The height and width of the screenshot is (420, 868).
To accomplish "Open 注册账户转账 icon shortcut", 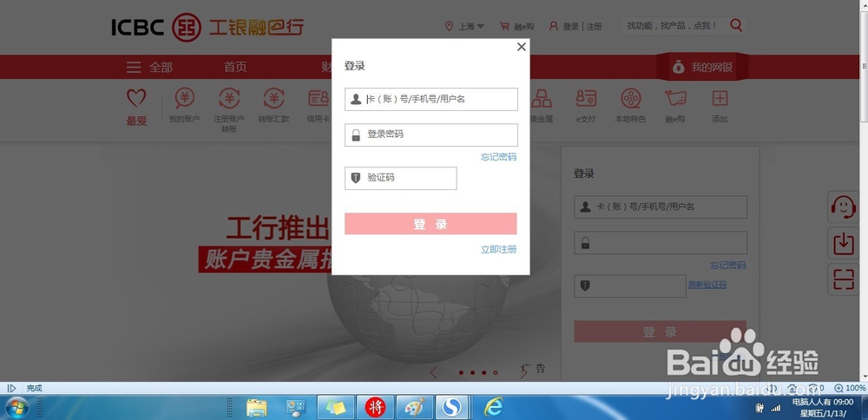I will click(229, 109).
